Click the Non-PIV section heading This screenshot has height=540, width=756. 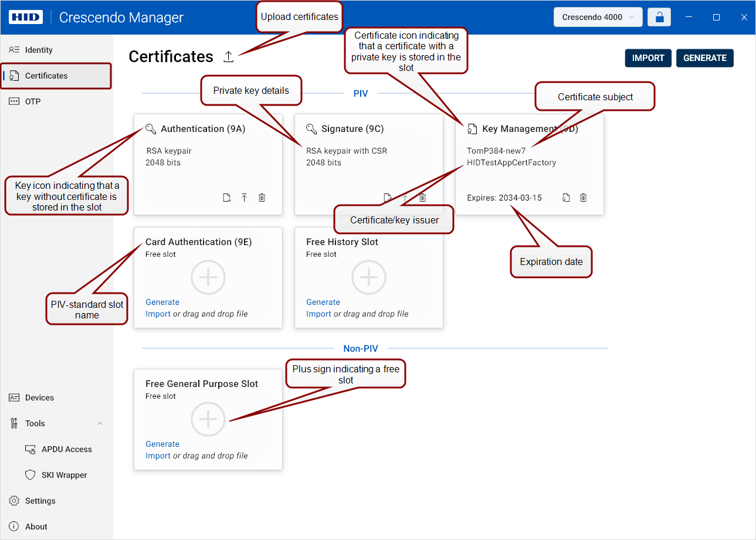[x=361, y=348]
